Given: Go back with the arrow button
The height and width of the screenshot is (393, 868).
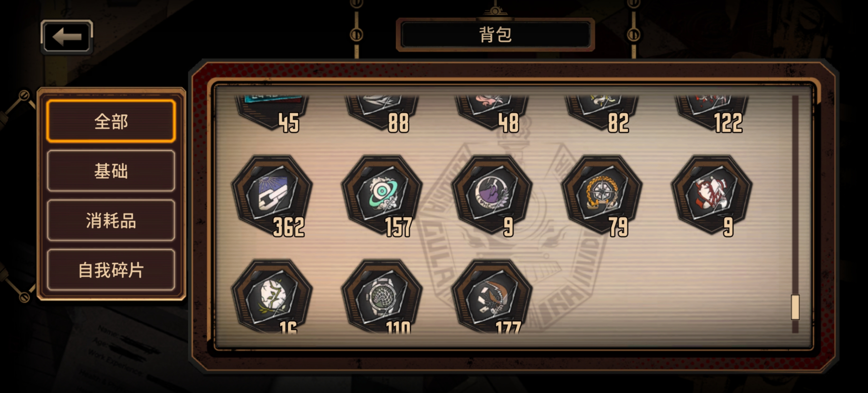Looking at the screenshot, I should tap(67, 36).
